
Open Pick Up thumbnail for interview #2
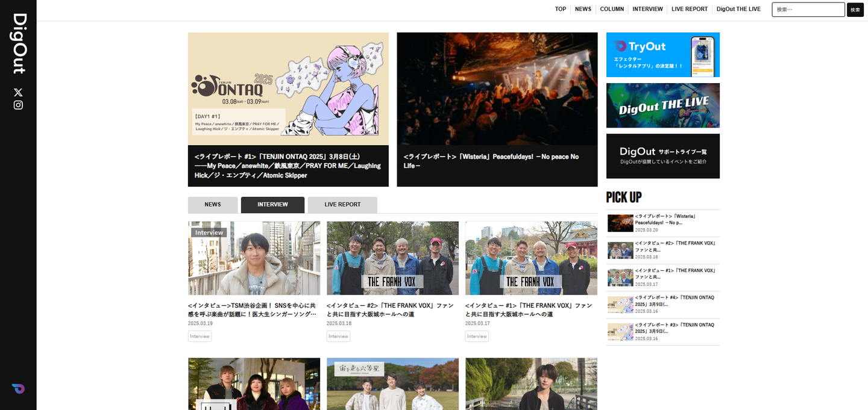(620, 250)
